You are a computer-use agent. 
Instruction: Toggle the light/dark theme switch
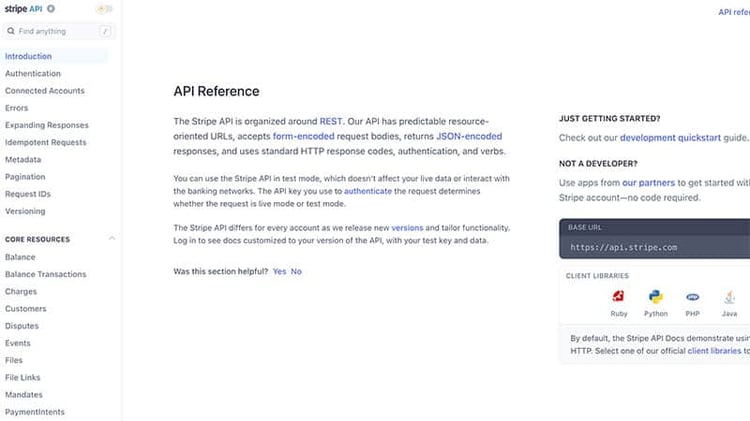point(104,9)
